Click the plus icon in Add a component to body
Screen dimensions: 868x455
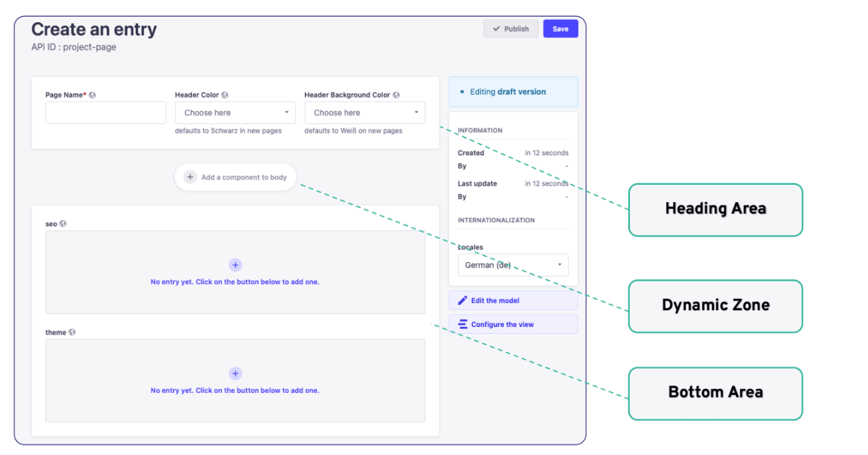click(190, 177)
